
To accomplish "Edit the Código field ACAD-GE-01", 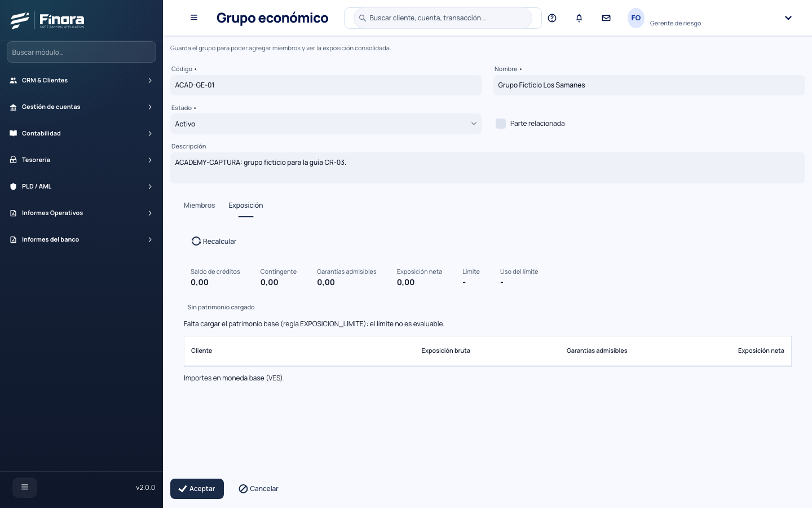I will click(326, 85).
